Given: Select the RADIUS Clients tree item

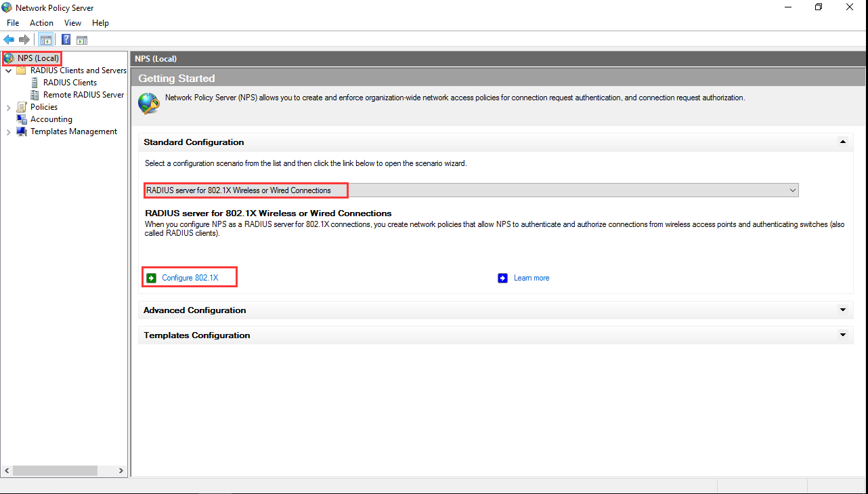Looking at the screenshot, I should pos(70,83).
